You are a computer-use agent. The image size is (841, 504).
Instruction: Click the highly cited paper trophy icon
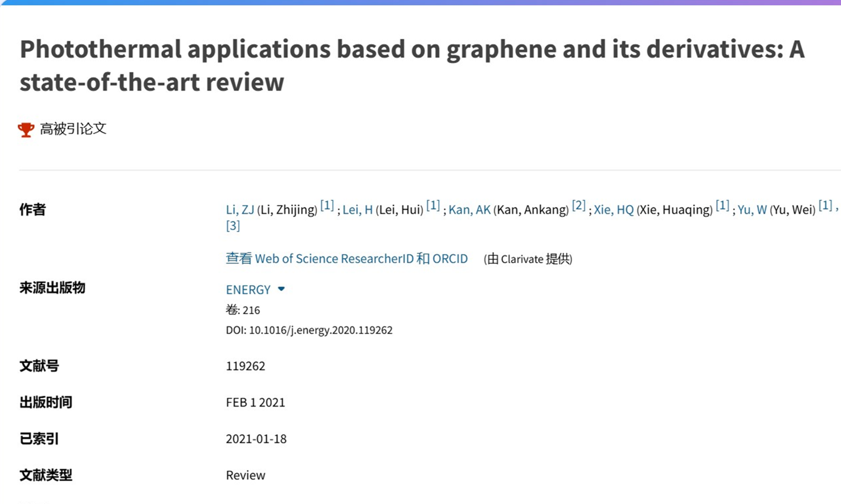26,130
